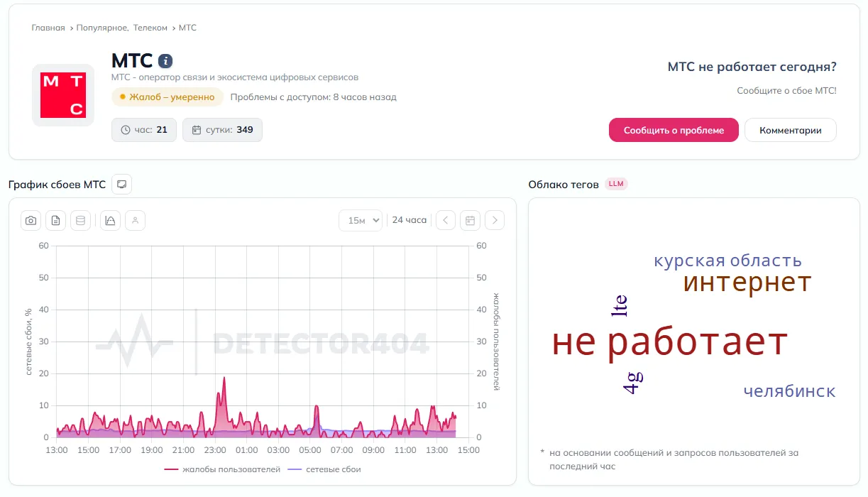Toggle сетевые сбои legend series
The height and width of the screenshot is (497, 868).
(x=324, y=469)
